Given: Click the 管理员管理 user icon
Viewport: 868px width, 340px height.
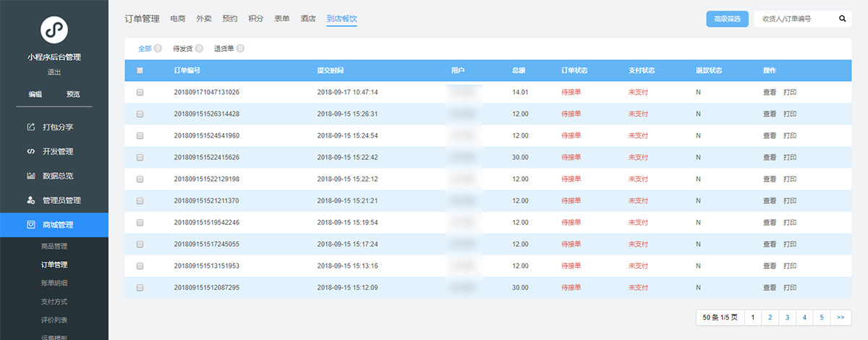Looking at the screenshot, I should [x=31, y=200].
